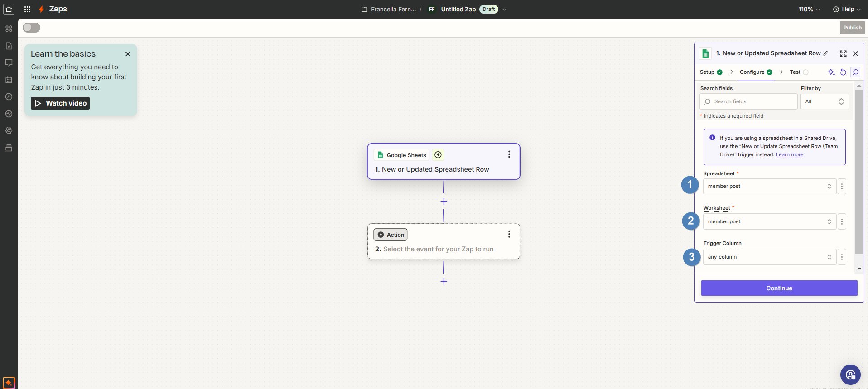Open Zap details page icon in sidebar

(9, 46)
